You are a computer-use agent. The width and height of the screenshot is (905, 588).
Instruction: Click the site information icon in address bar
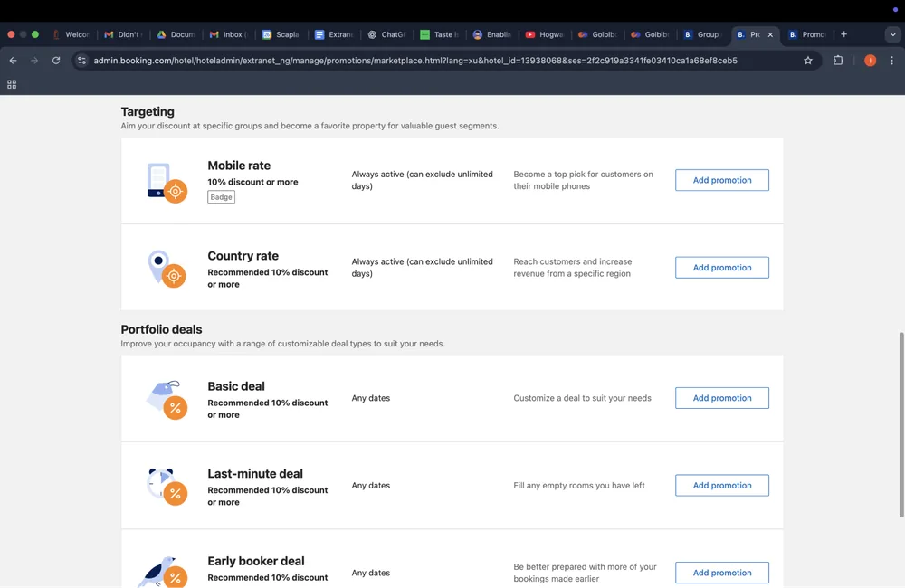tap(82, 60)
